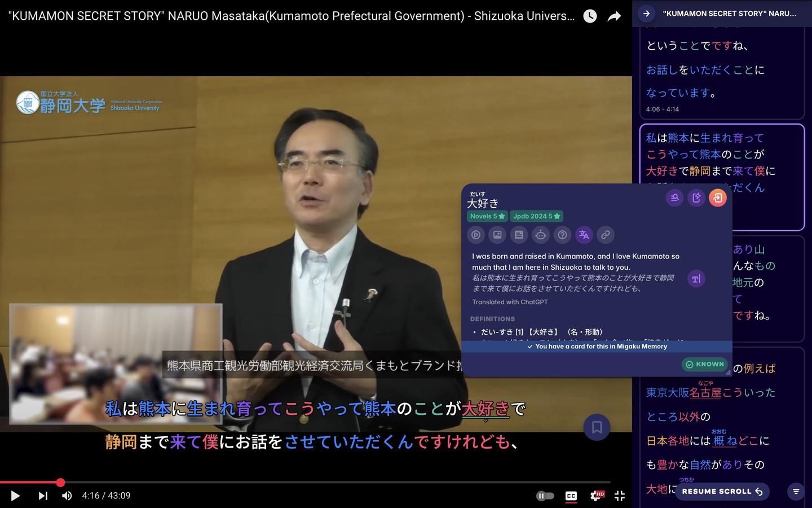Select the Jpdb 2024 5 frequency tag
Screen dimensions: 812x508
click(x=536, y=216)
